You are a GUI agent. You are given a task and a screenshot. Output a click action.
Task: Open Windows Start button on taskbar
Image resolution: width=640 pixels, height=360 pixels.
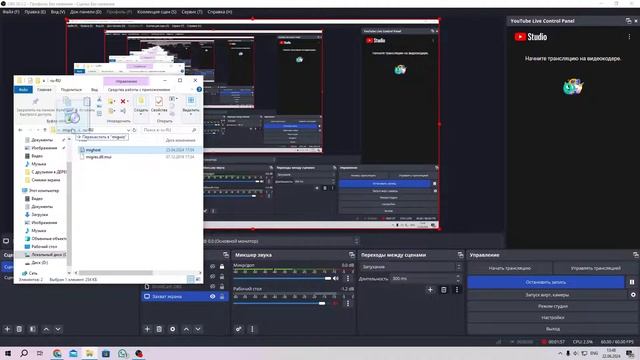[x=8, y=353]
